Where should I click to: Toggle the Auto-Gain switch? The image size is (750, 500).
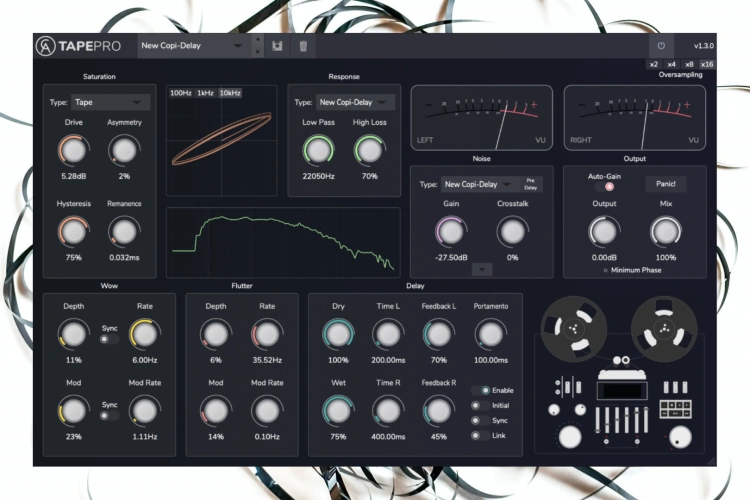[605, 187]
